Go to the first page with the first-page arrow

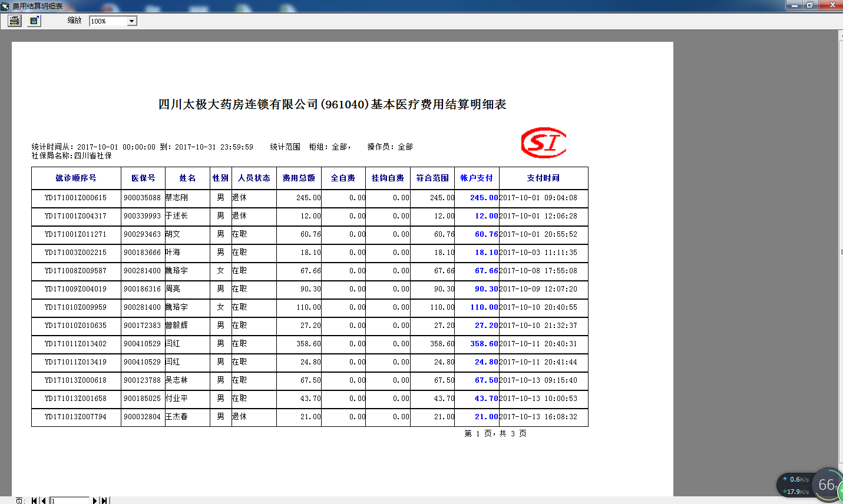(34, 500)
